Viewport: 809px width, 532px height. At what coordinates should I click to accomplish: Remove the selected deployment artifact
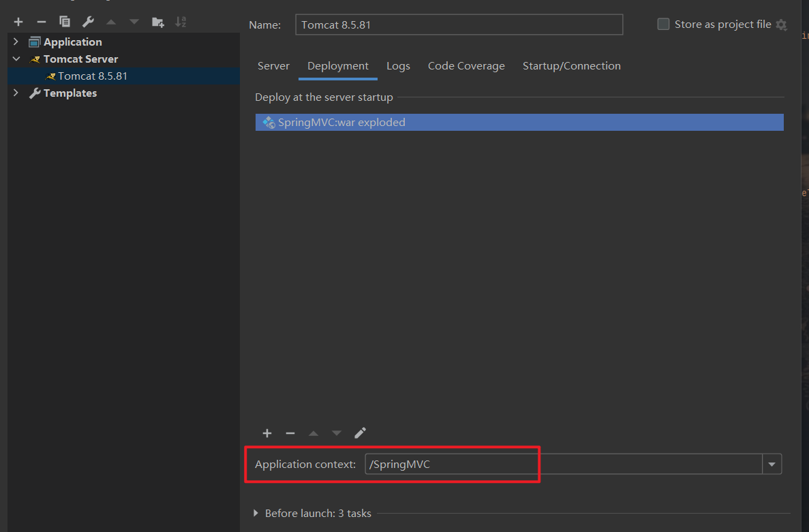[x=290, y=433]
